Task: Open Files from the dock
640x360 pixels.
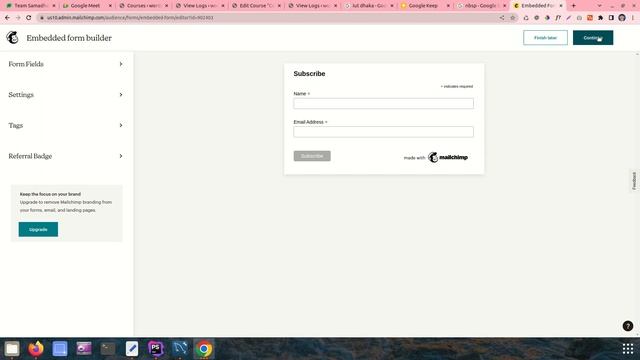Action: click(x=12, y=349)
